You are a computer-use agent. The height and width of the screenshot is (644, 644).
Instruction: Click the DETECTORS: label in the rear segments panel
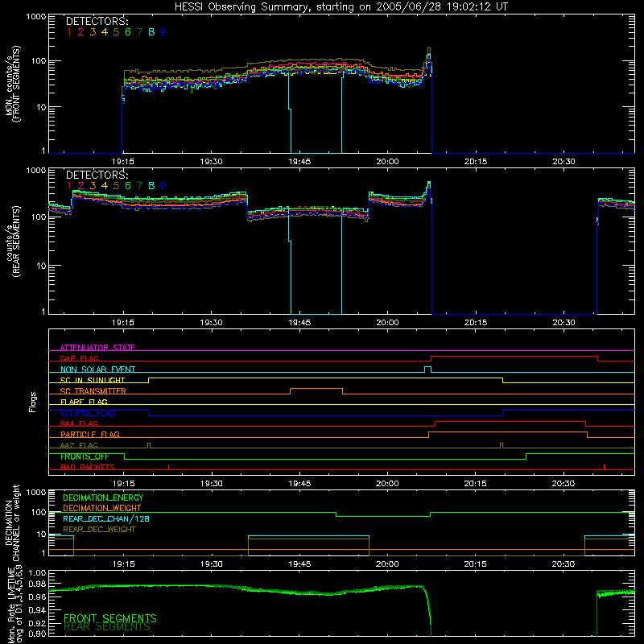click(x=97, y=175)
